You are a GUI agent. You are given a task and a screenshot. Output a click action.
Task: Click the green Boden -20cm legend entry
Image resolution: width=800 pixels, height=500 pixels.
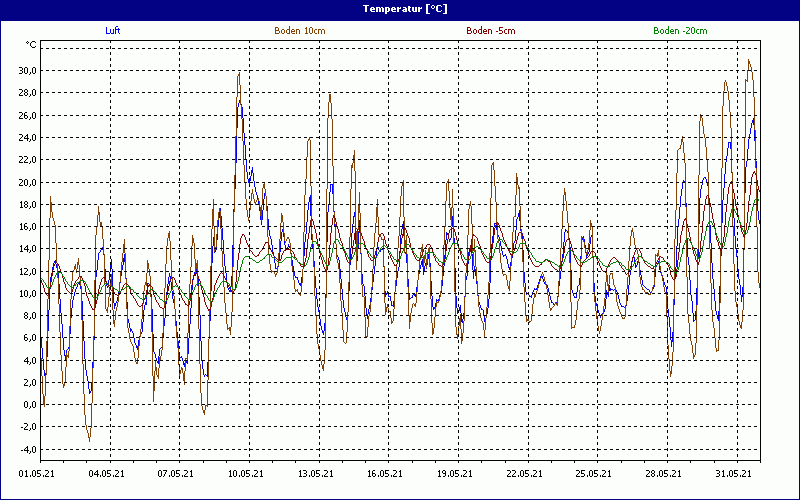[680, 31]
